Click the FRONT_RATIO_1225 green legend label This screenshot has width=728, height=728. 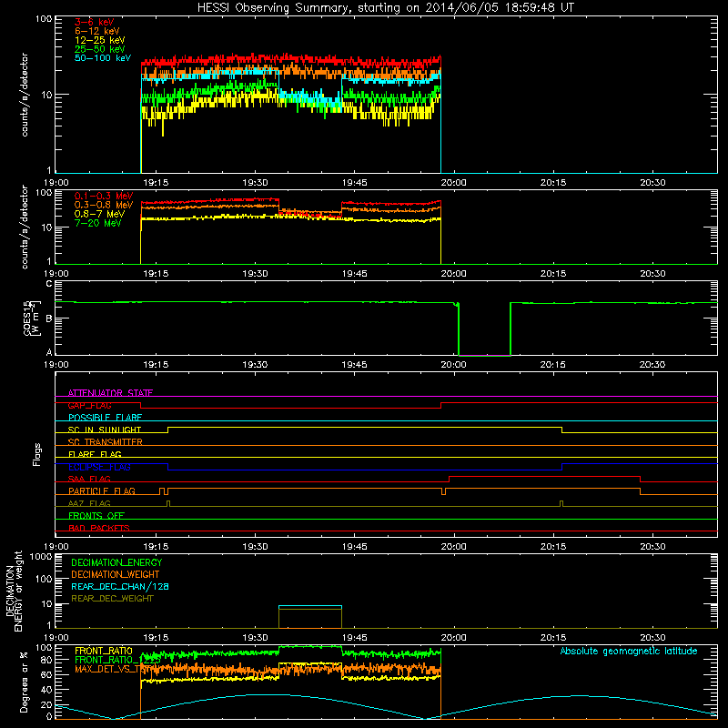(118, 661)
